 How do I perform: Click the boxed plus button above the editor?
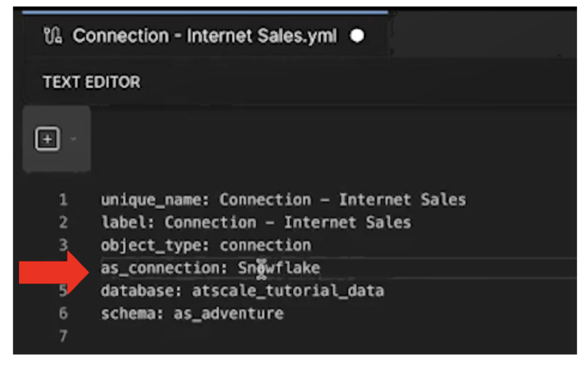click(48, 138)
